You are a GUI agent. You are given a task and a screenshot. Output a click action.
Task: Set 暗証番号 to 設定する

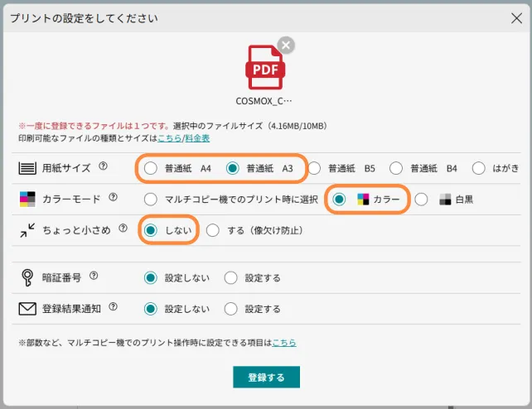pyautogui.click(x=231, y=278)
